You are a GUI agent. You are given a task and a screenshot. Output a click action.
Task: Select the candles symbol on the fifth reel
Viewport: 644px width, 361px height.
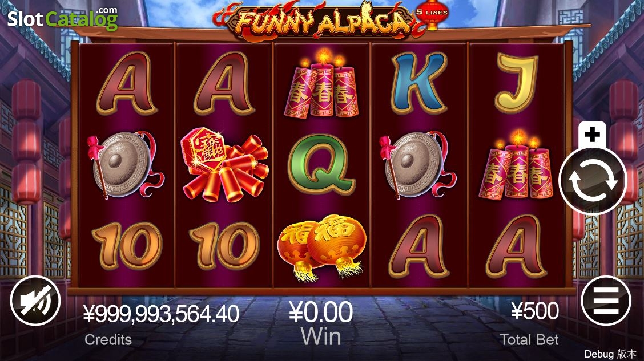[x=517, y=165]
